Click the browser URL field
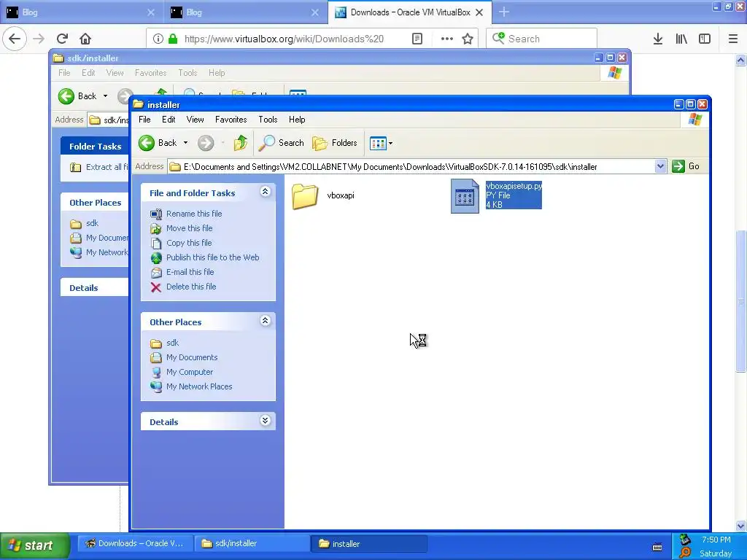 click(284, 39)
